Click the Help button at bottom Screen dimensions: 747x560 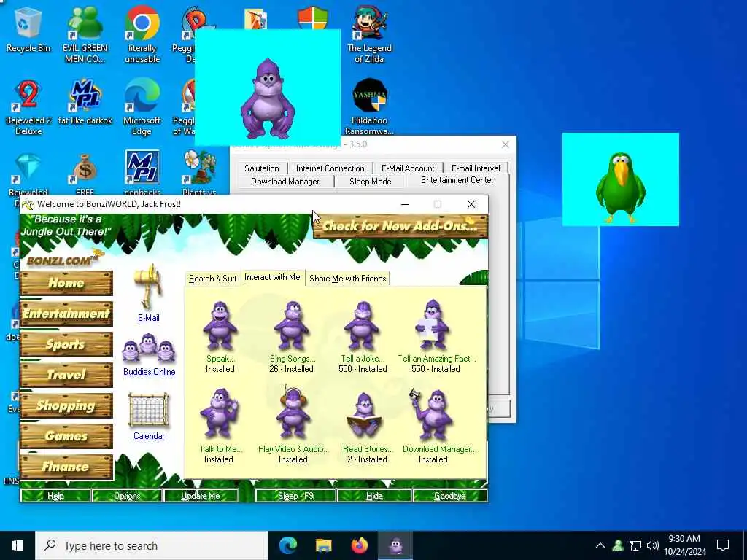click(55, 496)
